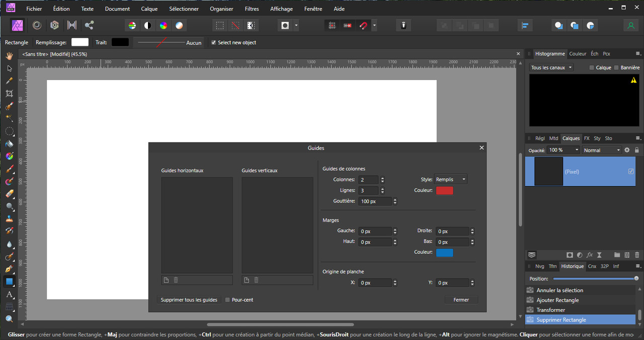This screenshot has height=340, width=644.
Task: Open Tous les canaux channel dropdown
Action: 551,67
